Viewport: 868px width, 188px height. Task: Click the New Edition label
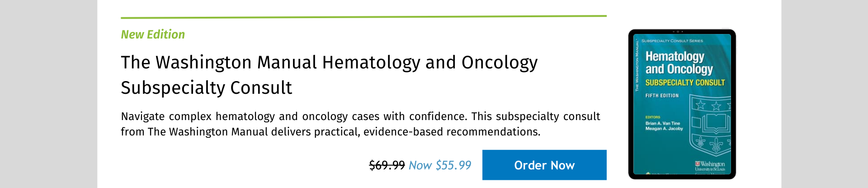pos(153,34)
